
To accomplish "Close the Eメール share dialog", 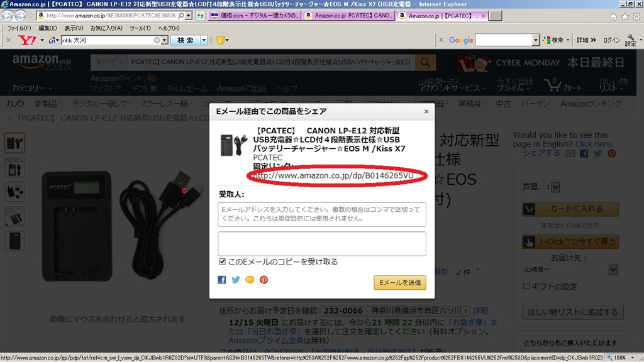I will 426,112.
